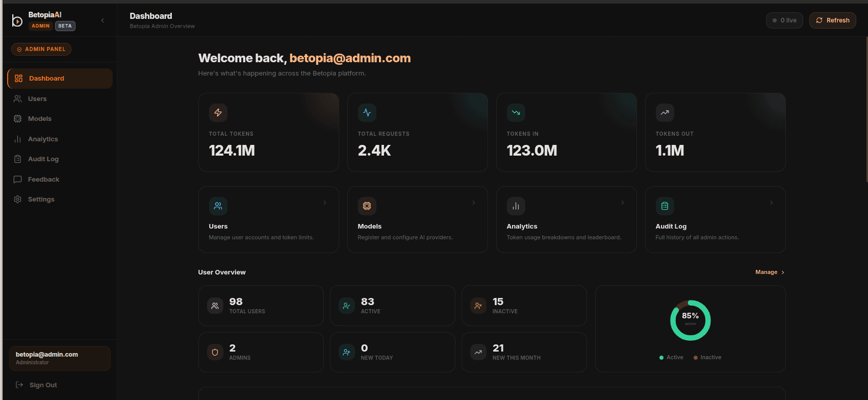Expand the Models card chevron arrow
Image resolution: width=868 pixels, height=400 pixels.
[x=474, y=203]
